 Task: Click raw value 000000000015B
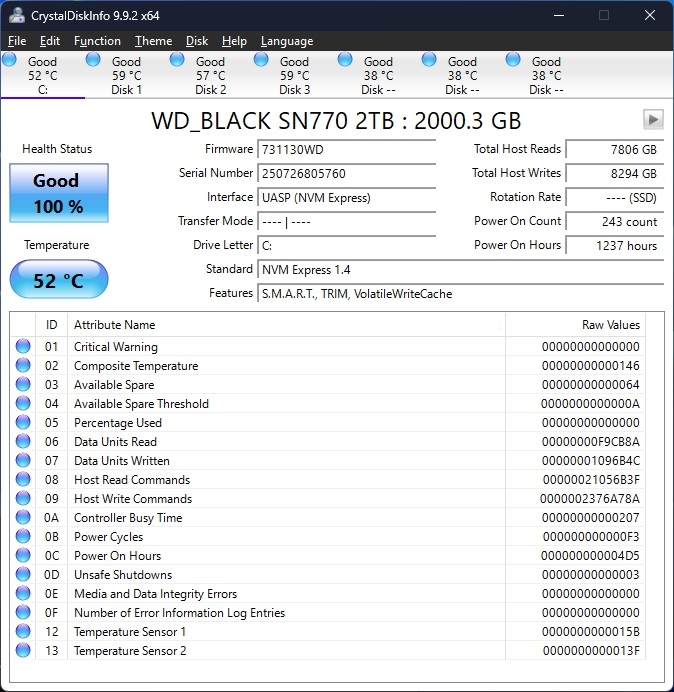coord(591,632)
